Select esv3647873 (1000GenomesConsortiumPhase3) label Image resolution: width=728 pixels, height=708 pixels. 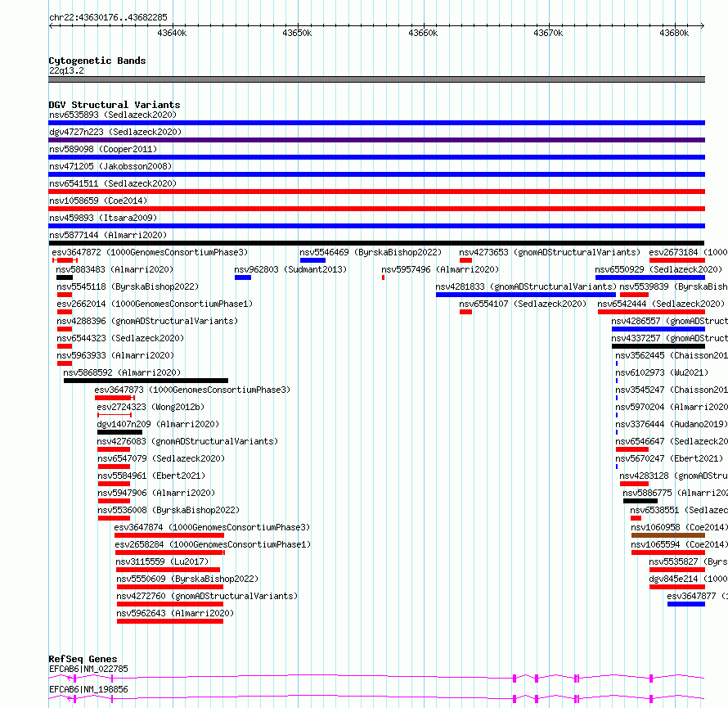[x=192, y=390]
